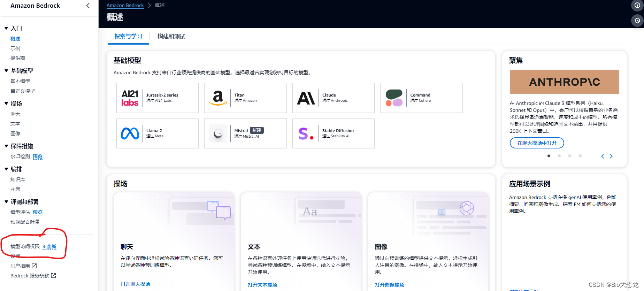Screen dimensions: 644x291
Task: Click the ANTHROPIC banner image
Action: (564, 82)
